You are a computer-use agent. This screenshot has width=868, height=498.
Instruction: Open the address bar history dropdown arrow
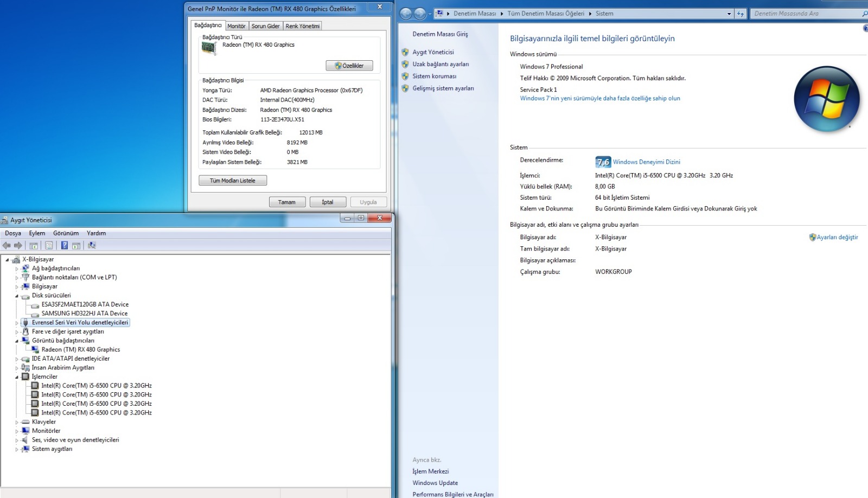(729, 14)
